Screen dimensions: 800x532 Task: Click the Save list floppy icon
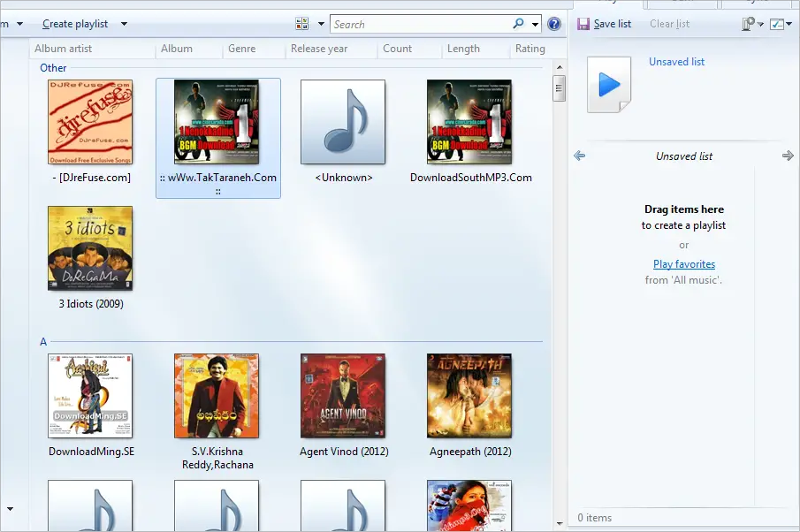click(583, 24)
